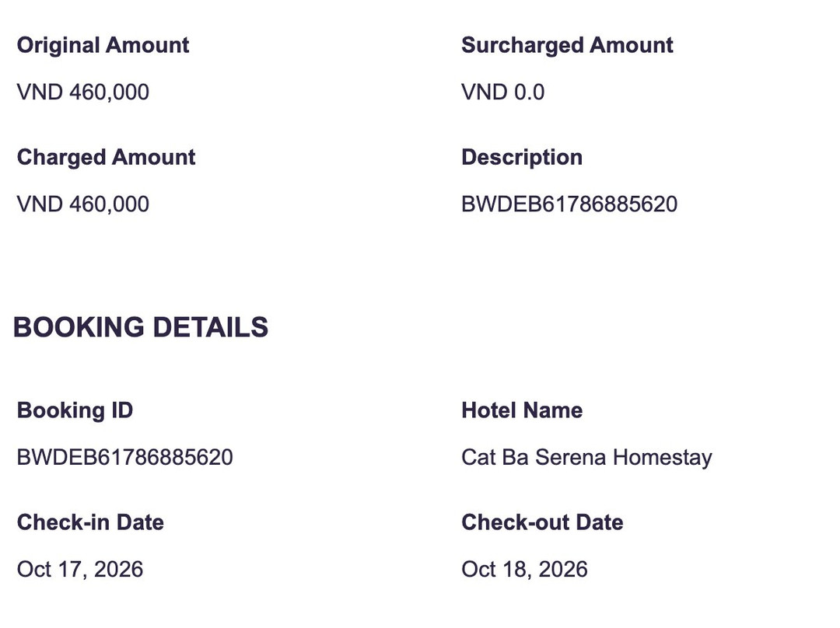Click the Check-in Date label
Image resolution: width=840 pixels, height=628 pixels.
90,522
